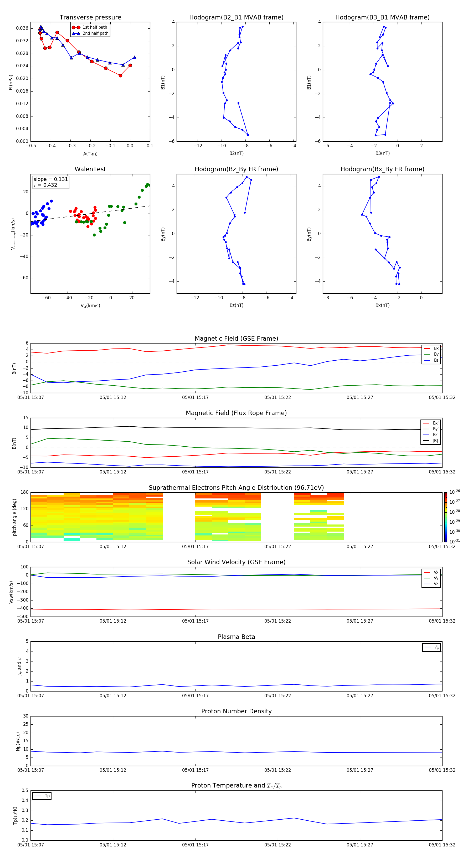The width and height of the screenshot is (473, 868).
Task: Click the pitch angle spectrogram colorbar
Action: pyautogui.click(x=446, y=517)
